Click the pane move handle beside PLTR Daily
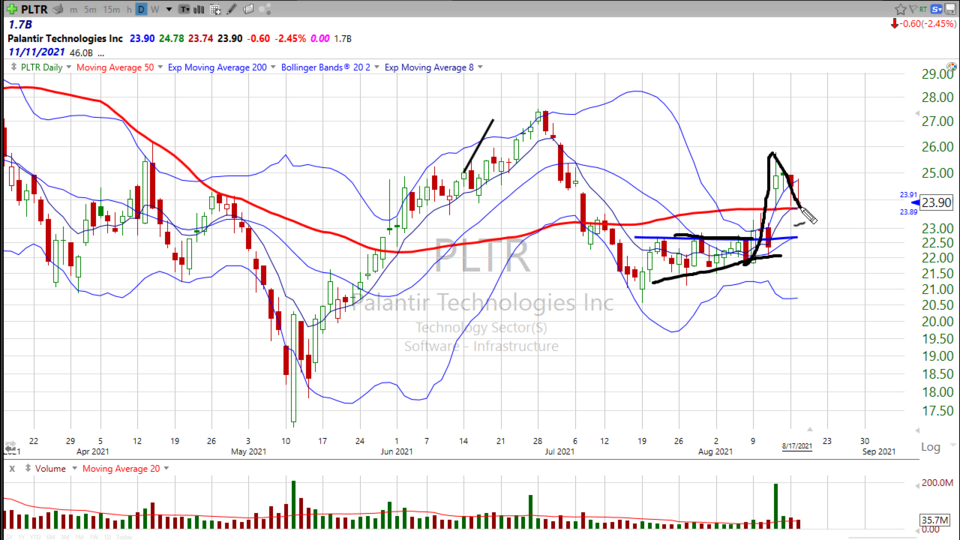 click(13, 67)
